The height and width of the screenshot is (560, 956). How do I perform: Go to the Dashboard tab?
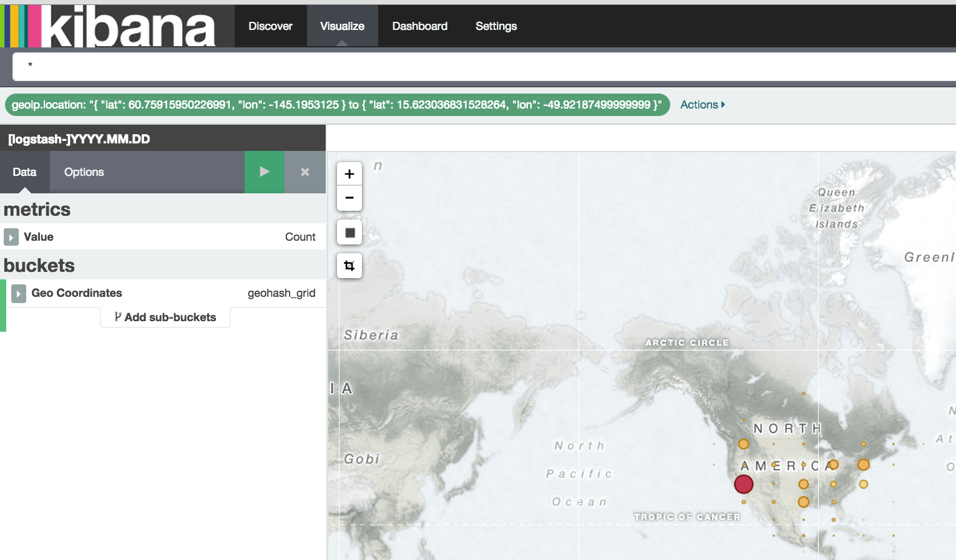(x=420, y=26)
